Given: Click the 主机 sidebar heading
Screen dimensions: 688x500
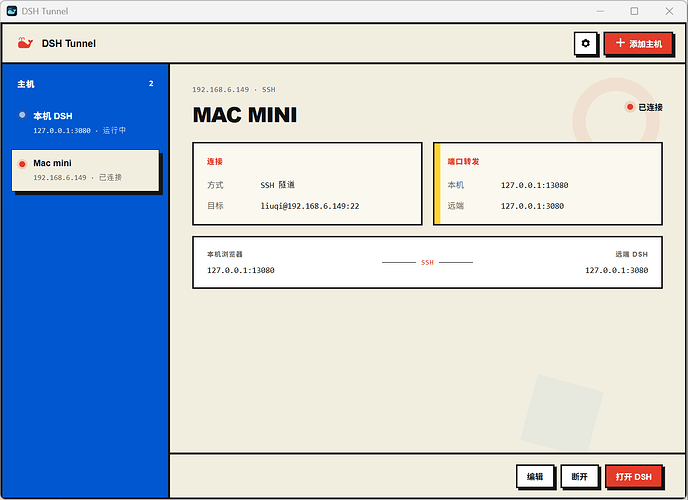Looking at the screenshot, I should tap(26, 84).
